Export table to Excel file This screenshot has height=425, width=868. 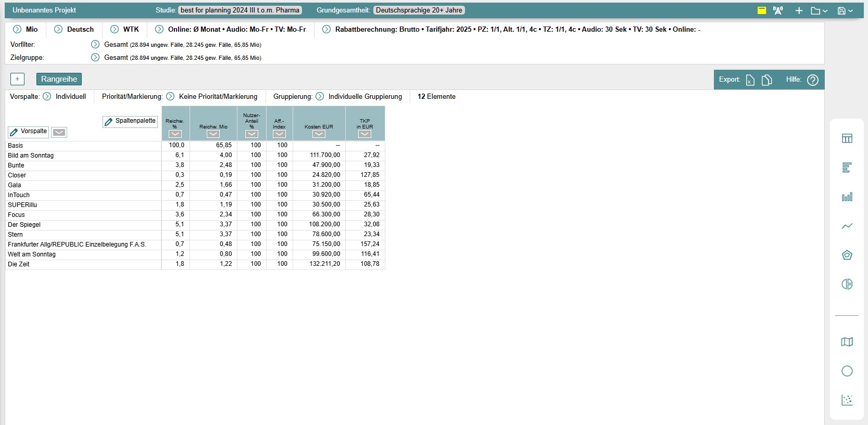(x=750, y=80)
